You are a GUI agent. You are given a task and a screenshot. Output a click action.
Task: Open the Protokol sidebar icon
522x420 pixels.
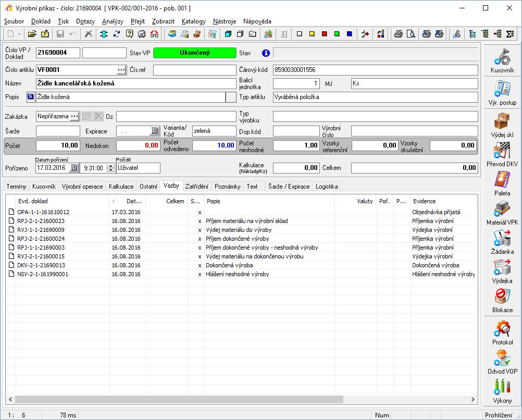(x=502, y=332)
